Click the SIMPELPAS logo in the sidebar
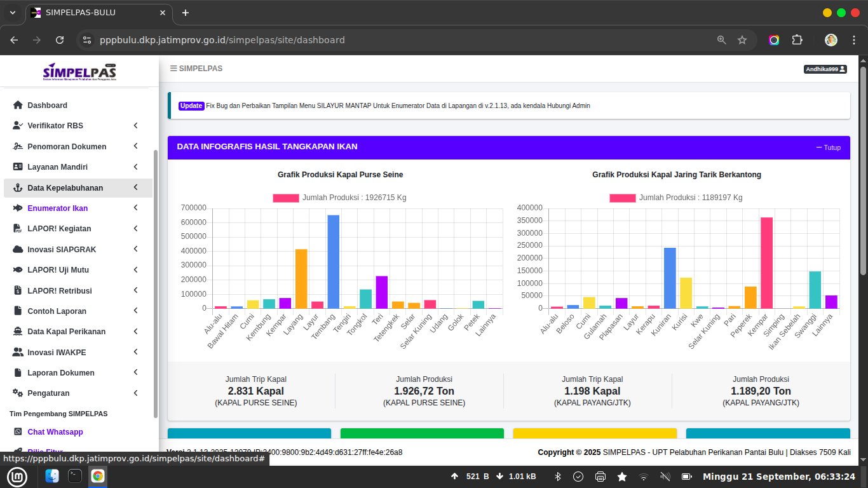The height and width of the screenshot is (488, 868). [x=79, y=71]
